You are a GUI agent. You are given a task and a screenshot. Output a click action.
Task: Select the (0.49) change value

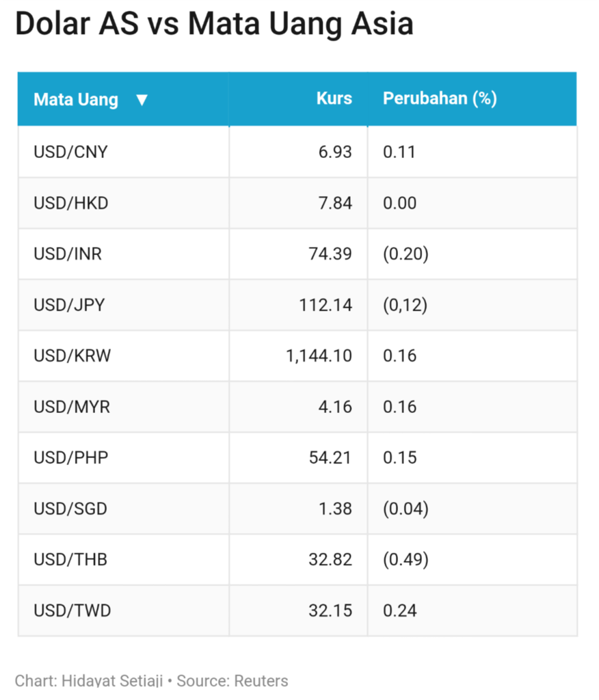point(405,560)
